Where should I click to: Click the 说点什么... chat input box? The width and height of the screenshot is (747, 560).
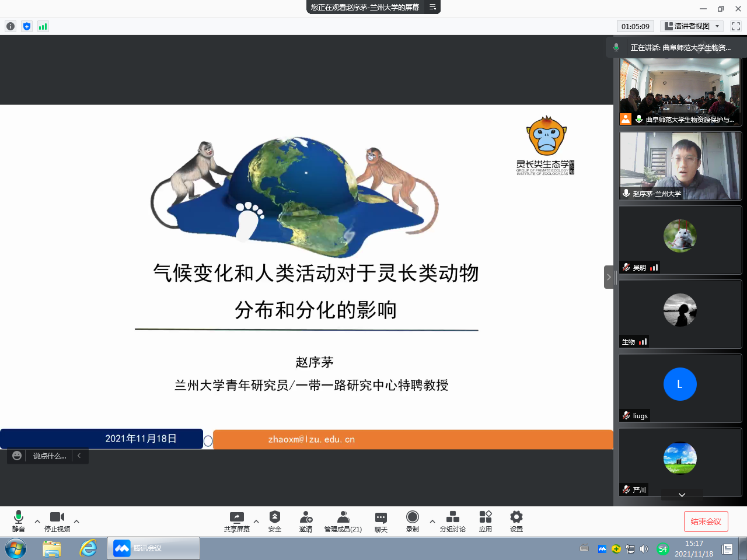tap(49, 456)
